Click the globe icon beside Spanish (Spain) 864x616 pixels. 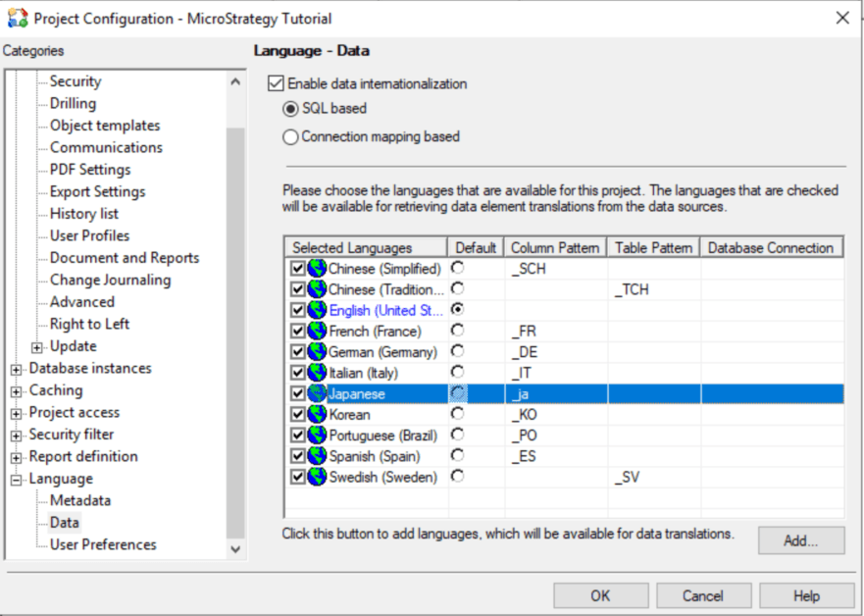[317, 456]
